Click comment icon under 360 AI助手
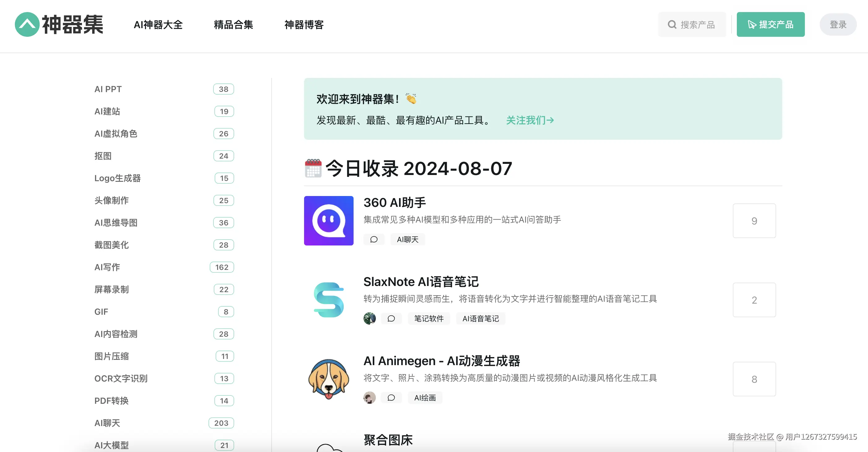868x452 pixels. click(374, 240)
